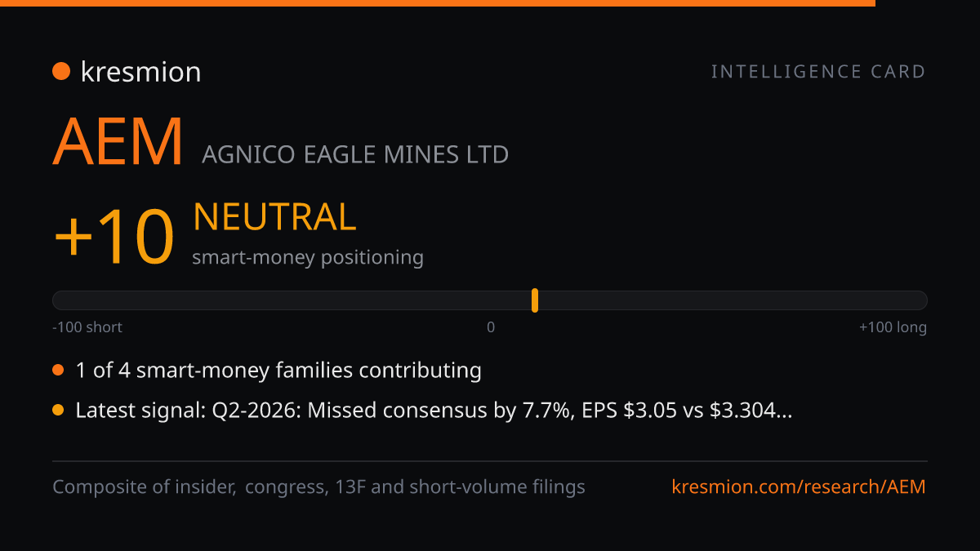980x551 pixels.
Task: Click the +10 score value
Action: click(x=114, y=237)
